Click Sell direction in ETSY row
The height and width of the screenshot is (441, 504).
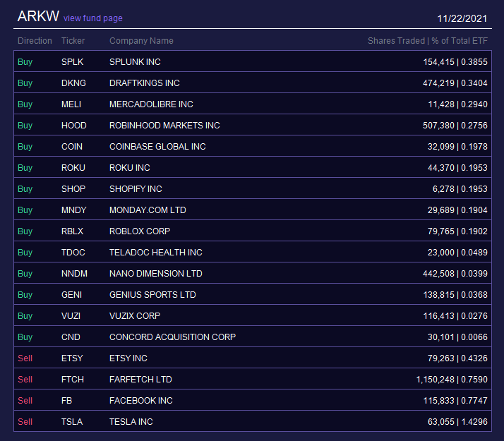point(25,358)
